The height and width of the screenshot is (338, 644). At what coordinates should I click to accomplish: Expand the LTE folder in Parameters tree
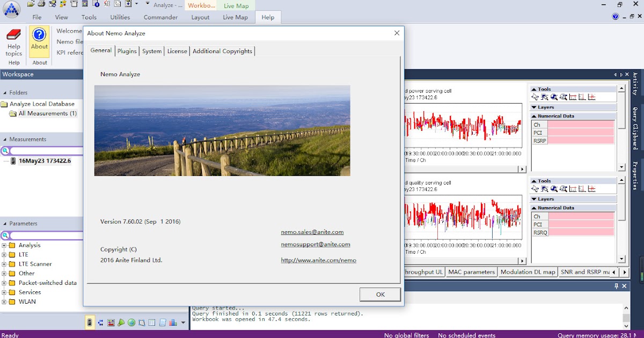[x=4, y=255]
